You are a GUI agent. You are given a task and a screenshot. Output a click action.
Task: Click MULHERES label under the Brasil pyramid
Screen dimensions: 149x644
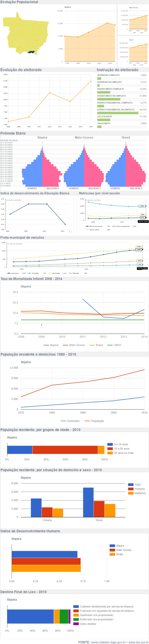pyautogui.click(x=136, y=188)
